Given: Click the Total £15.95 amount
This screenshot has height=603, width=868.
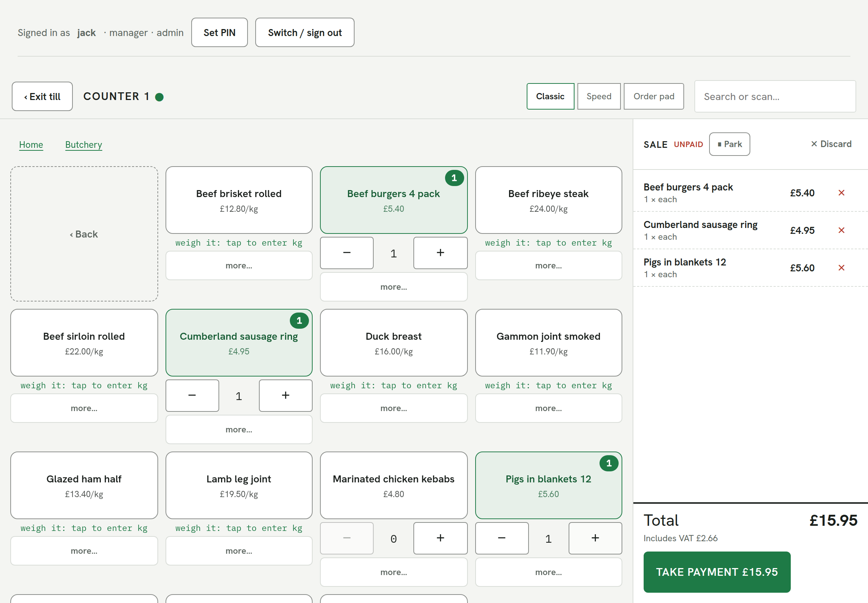Looking at the screenshot, I should pos(833,520).
